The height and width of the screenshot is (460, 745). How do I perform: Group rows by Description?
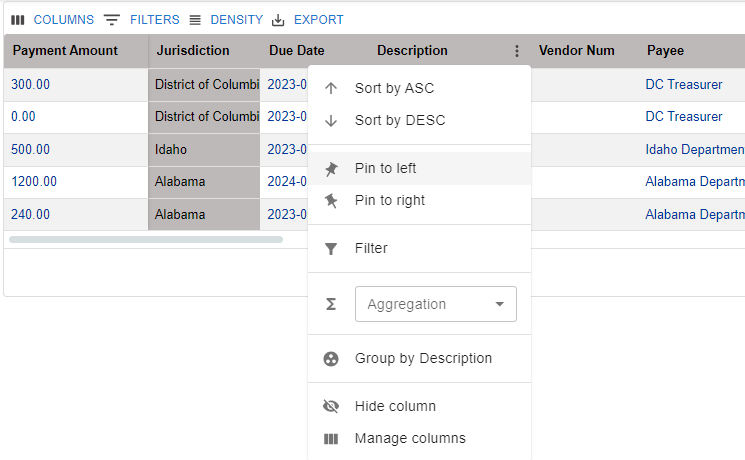tap(423, 358)
